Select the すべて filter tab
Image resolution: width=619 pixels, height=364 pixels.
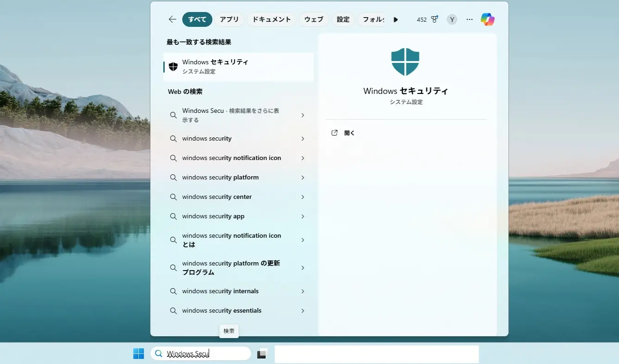(x=197, y=19)
